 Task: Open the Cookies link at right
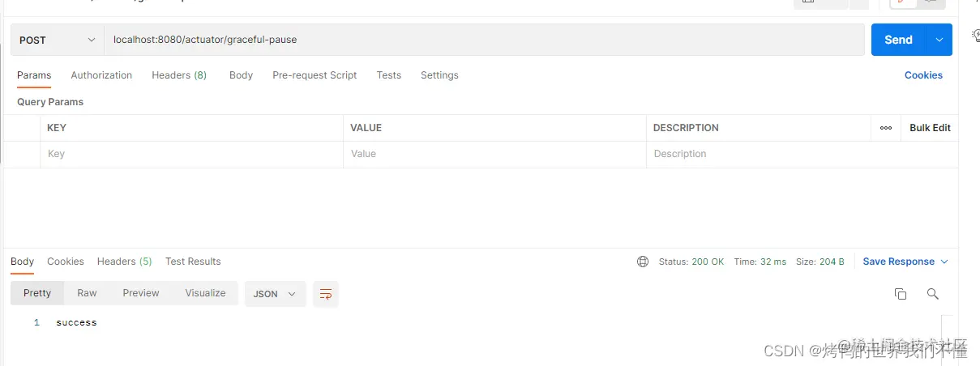pyautogui.click(x=923, y=75)
